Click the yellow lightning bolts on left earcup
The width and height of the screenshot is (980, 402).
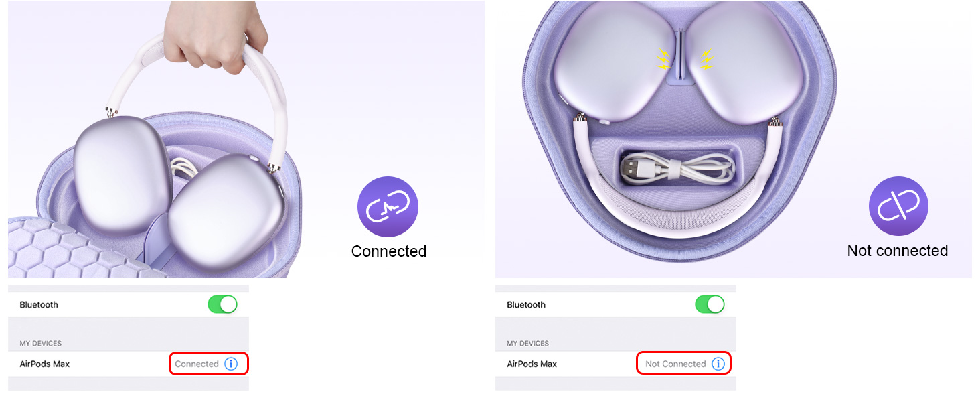point(663,59)
